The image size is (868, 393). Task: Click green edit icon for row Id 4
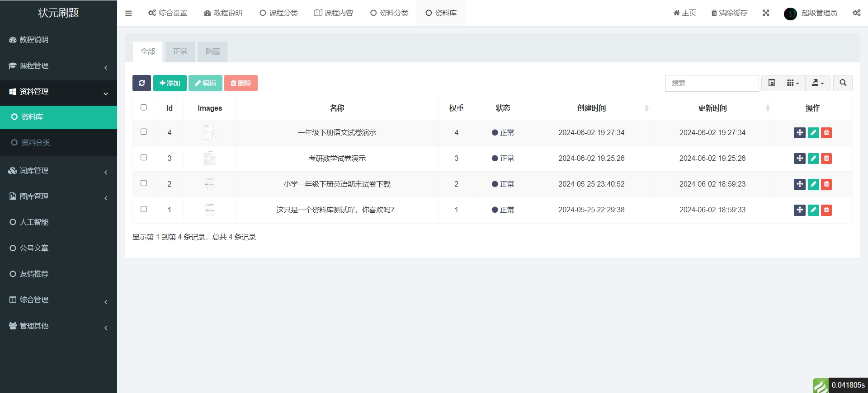[813, 133]
